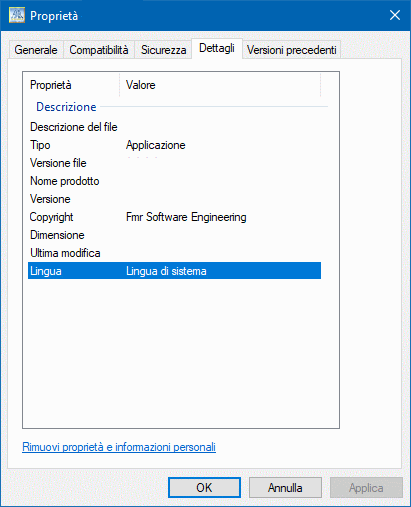The image size is (411, 507).
Task: Open Rimuovi proprietà e informazioni personali link
Action: [x=119, y=447]
